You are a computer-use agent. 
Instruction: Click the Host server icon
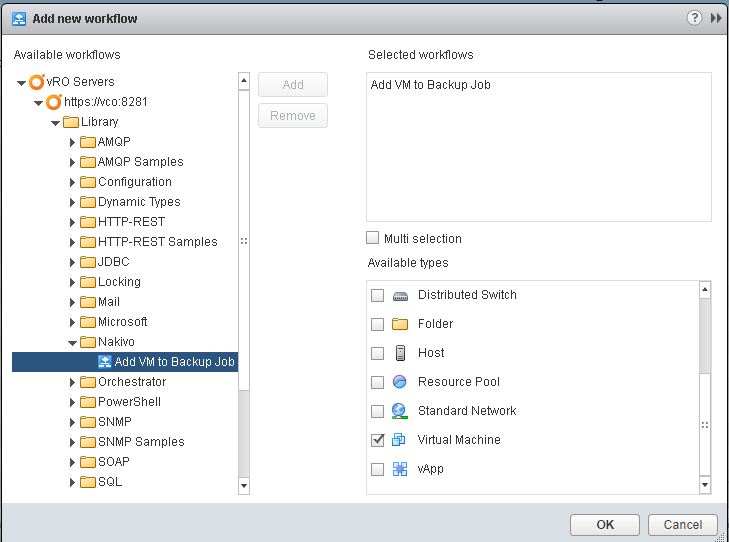400,353
